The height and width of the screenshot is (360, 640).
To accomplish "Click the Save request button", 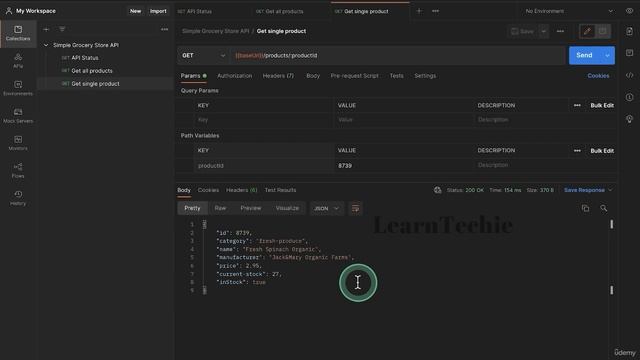I will click(x=522, y=31).
